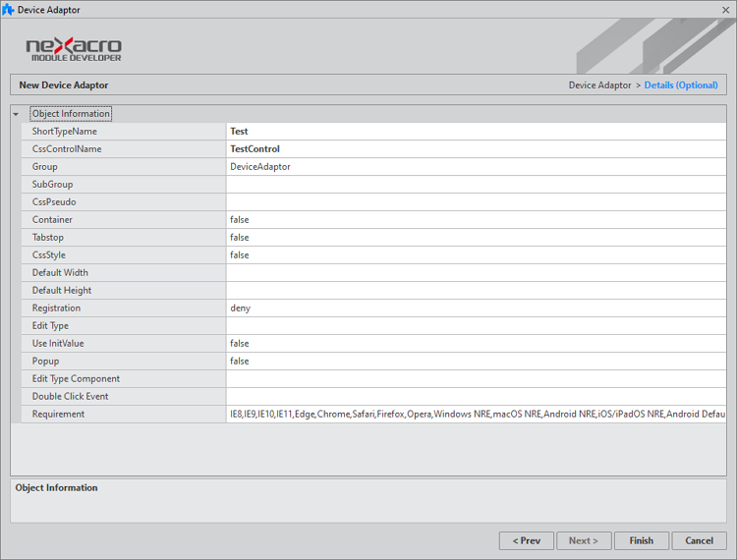Screen dimensions: 737x560
Task: Open the Container false value dropdown
Action: point(476,220)
